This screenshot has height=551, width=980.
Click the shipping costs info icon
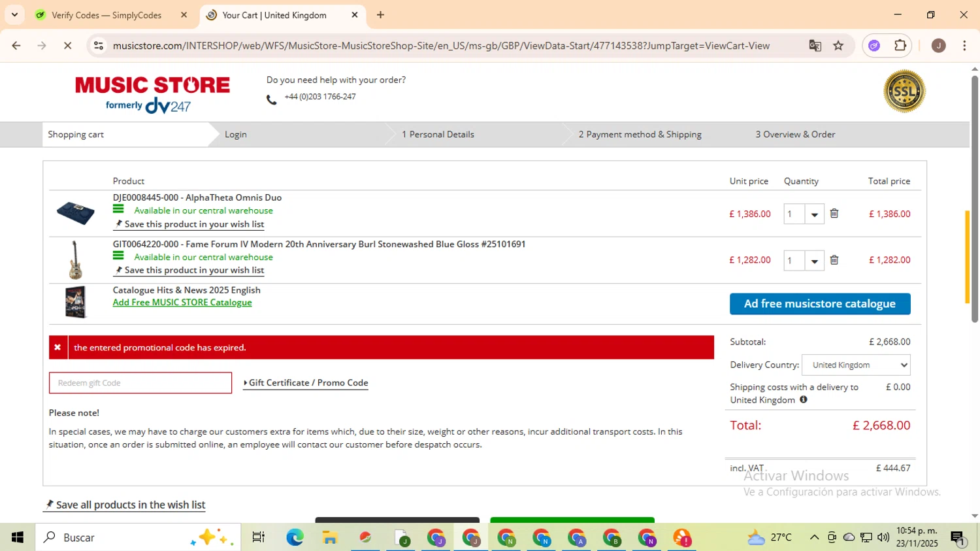click(x=804, y=399)
